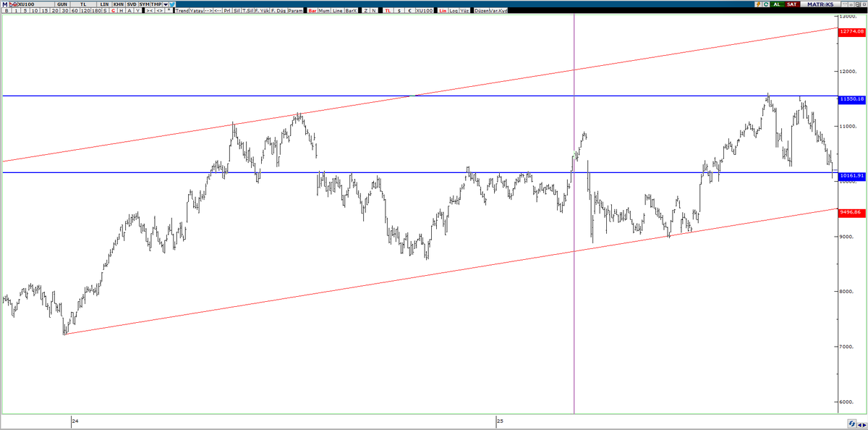
Task: Open the Twitter bird icon
Action: tap(172, 4)
